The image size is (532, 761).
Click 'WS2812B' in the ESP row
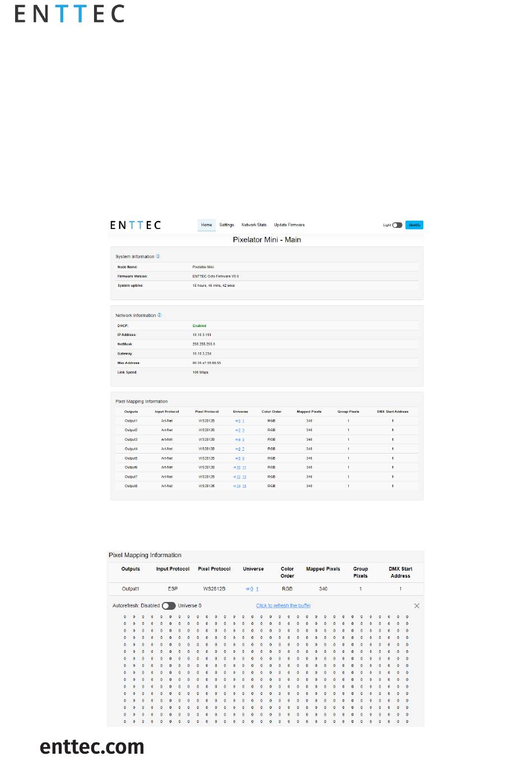[x=214, y=589]
